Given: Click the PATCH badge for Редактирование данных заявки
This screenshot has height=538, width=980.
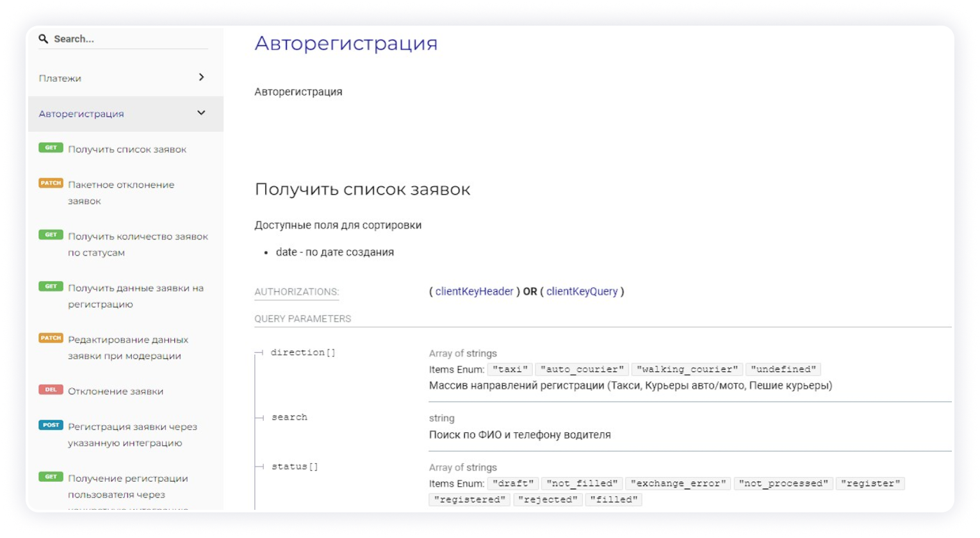Looking at the screenshot, I should coord(51,338).
